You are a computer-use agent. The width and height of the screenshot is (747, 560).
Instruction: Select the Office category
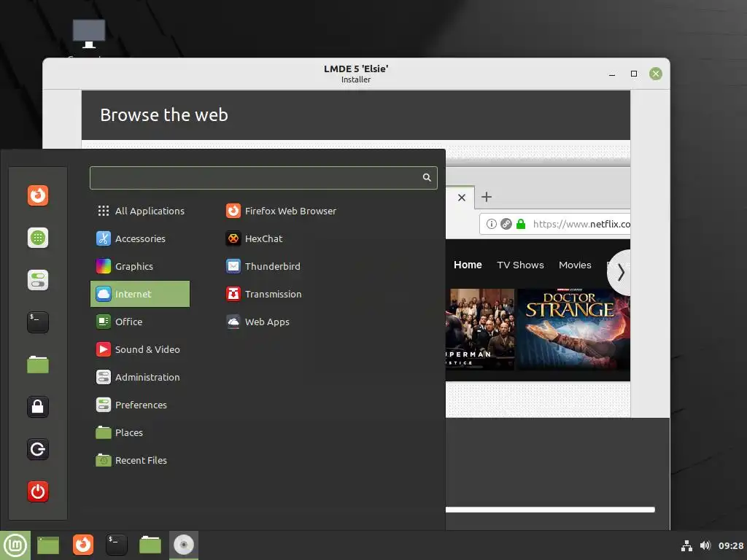click(x=140, y=322)
